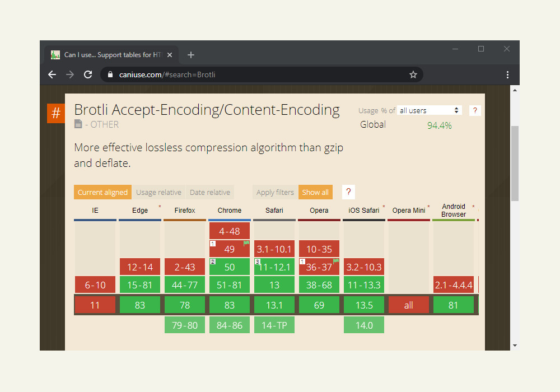The width and height of the screenshot is (560, 392).
Task: Click the address bar URL
Action: click(167, 74)
